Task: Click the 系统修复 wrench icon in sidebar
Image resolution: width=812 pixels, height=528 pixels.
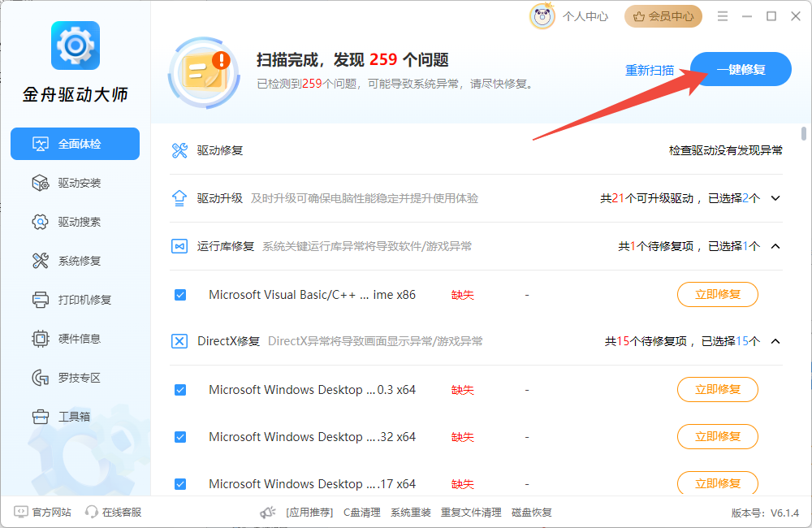Action: click(40, 261)
